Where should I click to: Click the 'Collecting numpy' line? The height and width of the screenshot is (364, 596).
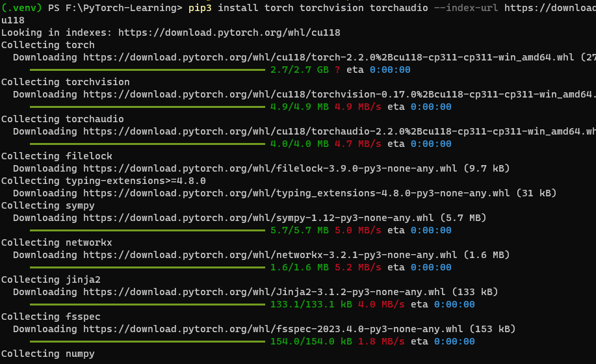48,354
